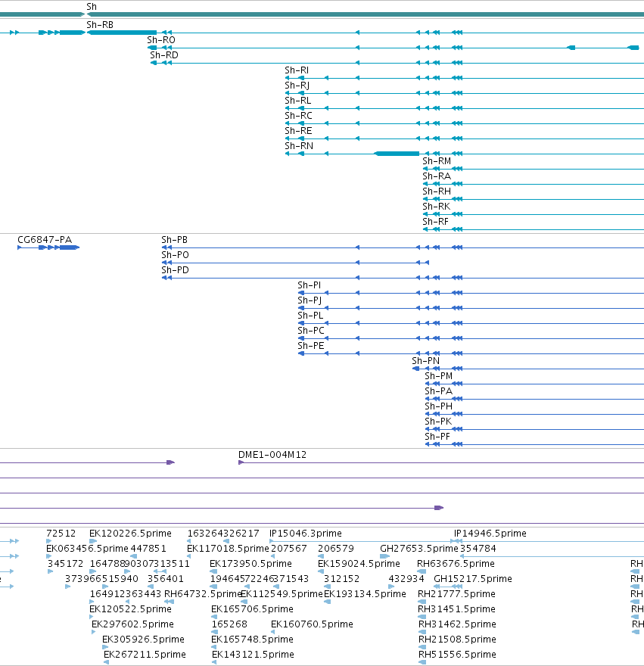Viewport: 644px width, 666px height.
Task: Select the RH63676.5prime EST label
Action: pyautogui.click(x=456, y=564)
